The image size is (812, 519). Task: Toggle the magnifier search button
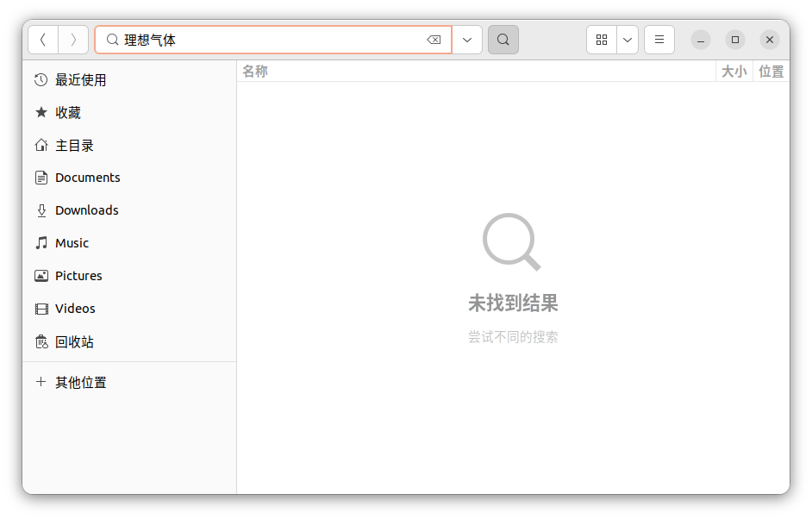click(503, 40)
